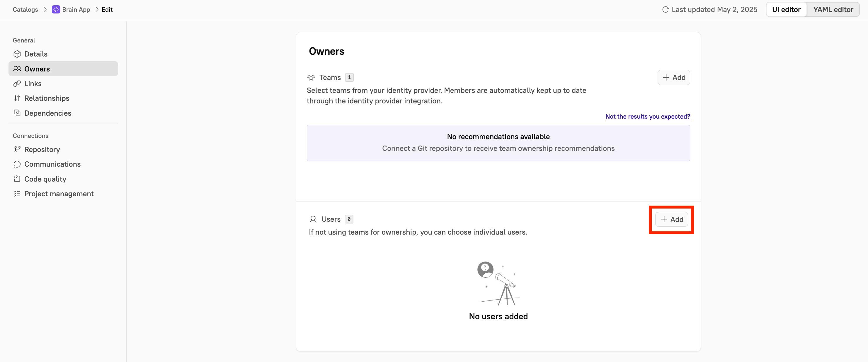Open 'Not the results you expected?' link
Image resolution: width=868 pixels, height=362 pixels.
click(x=648, y=117)
